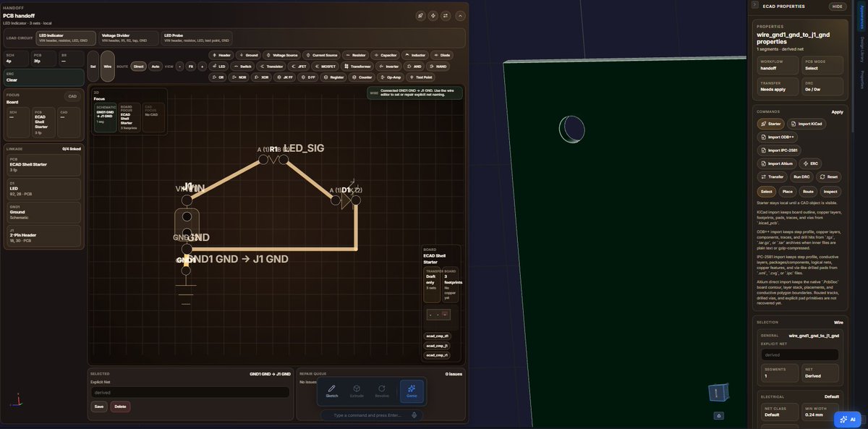Select the GND1 Ground linkage row
The image size is (868, 429).
(x=43, y=211)
